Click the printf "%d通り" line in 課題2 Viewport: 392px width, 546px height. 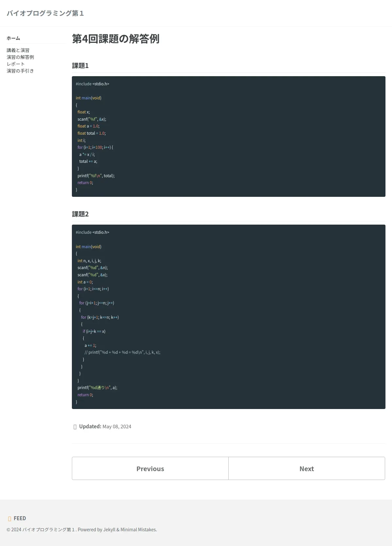tap(97, 388)
